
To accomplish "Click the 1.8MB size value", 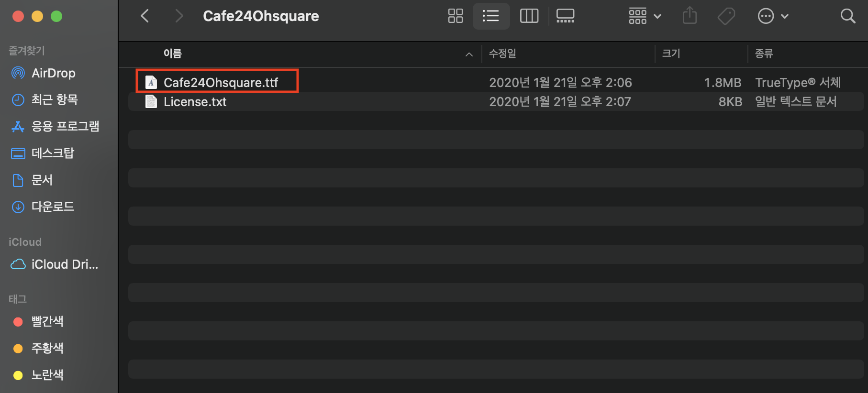I will [723, 82].
